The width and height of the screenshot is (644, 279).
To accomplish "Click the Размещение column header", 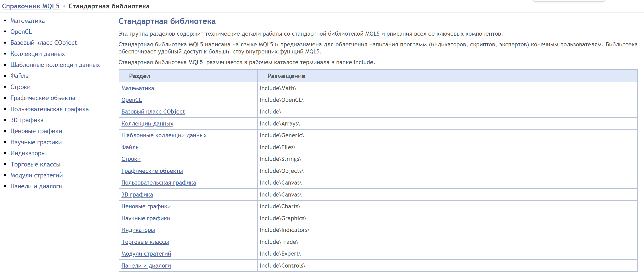I will (x=447, y=76).
